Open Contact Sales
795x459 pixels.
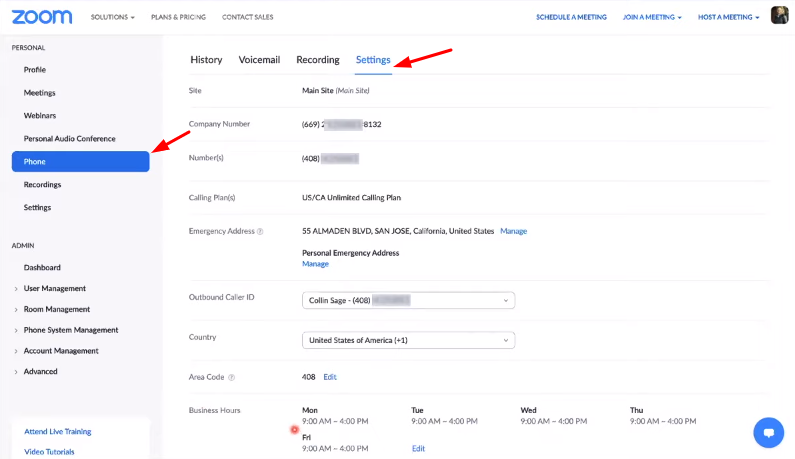pos(247,17)
